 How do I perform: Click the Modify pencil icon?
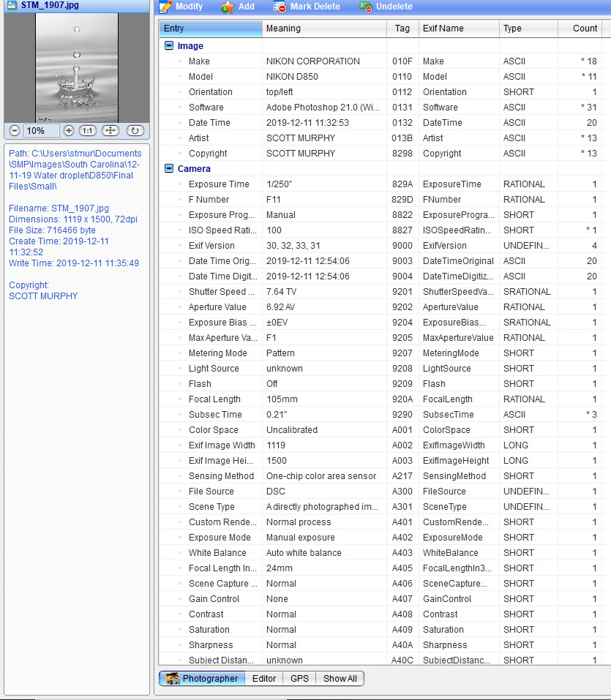click(165, 7)
